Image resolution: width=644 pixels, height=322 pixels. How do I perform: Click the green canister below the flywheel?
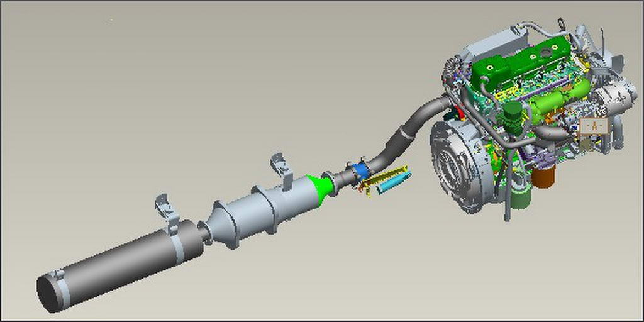coord(519,194)
